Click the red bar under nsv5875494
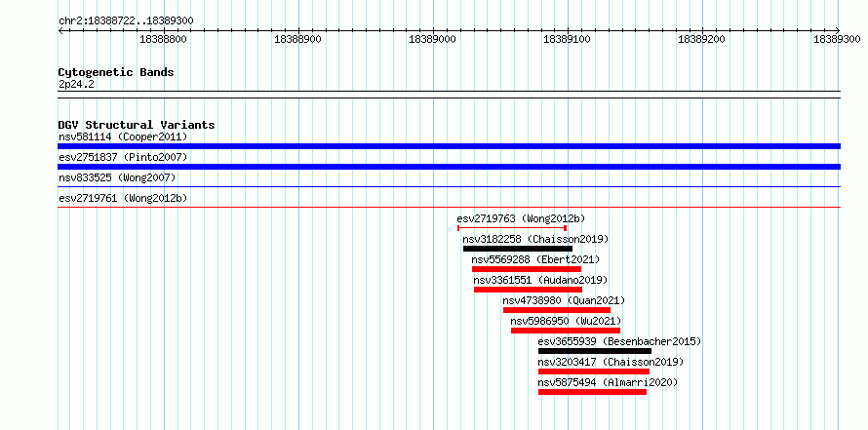The width and height of the screenshot is (868, 430). click(592, 392)
